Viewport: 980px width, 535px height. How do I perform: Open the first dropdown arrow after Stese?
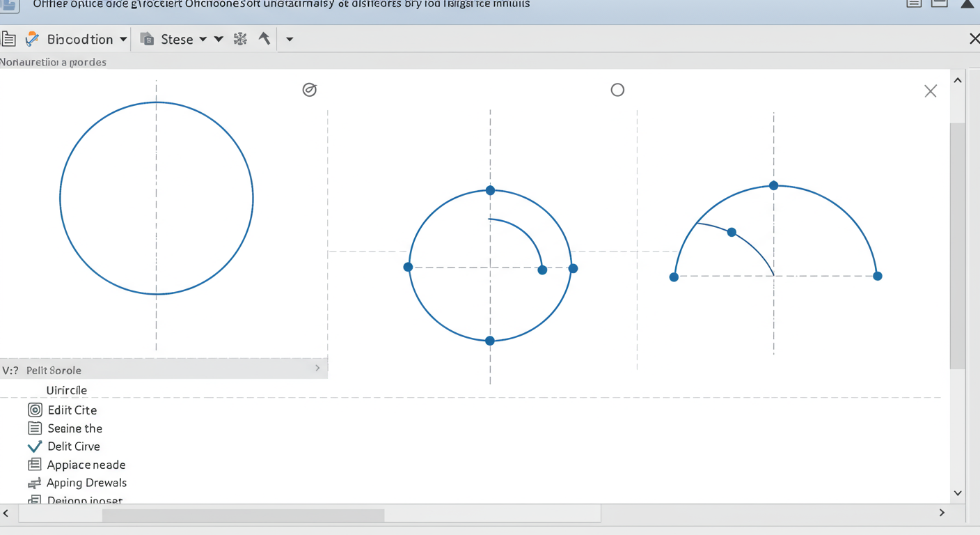203,39
